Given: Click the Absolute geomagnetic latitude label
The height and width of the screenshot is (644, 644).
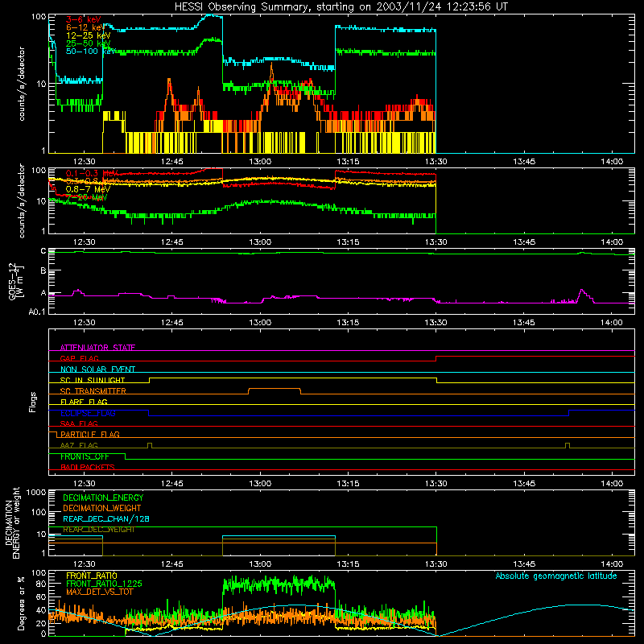Looking at the screenshot, I should pyautogui.click(x=556, y=576).
